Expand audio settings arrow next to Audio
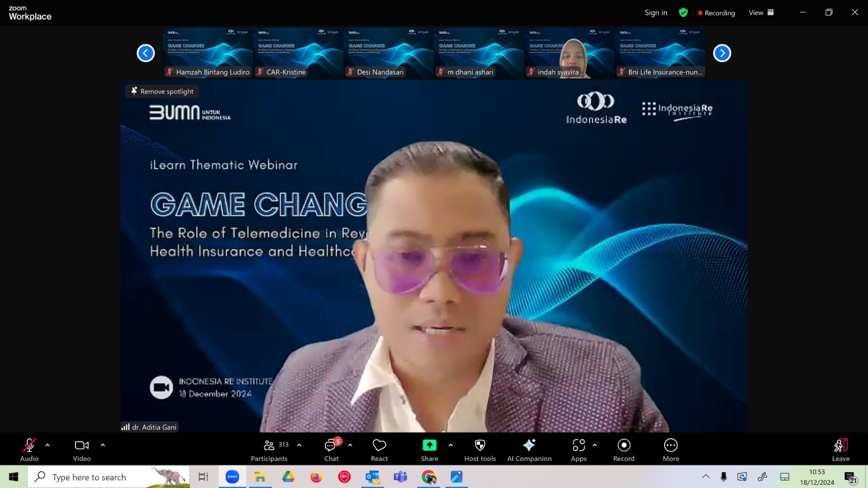This screenshot has height=488, width=868. click(x=48, y=445)
